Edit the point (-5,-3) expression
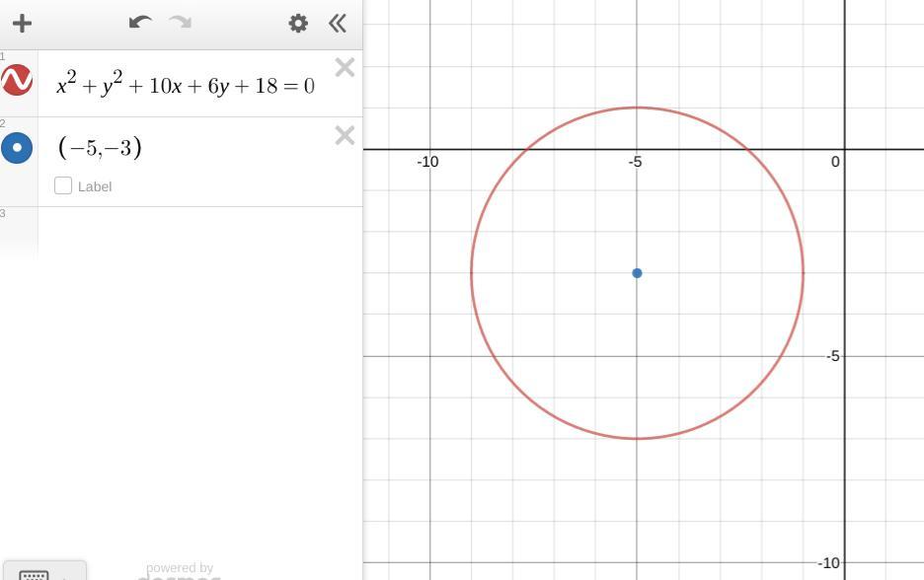Screen dimensions: 924x580 (100, 147)
